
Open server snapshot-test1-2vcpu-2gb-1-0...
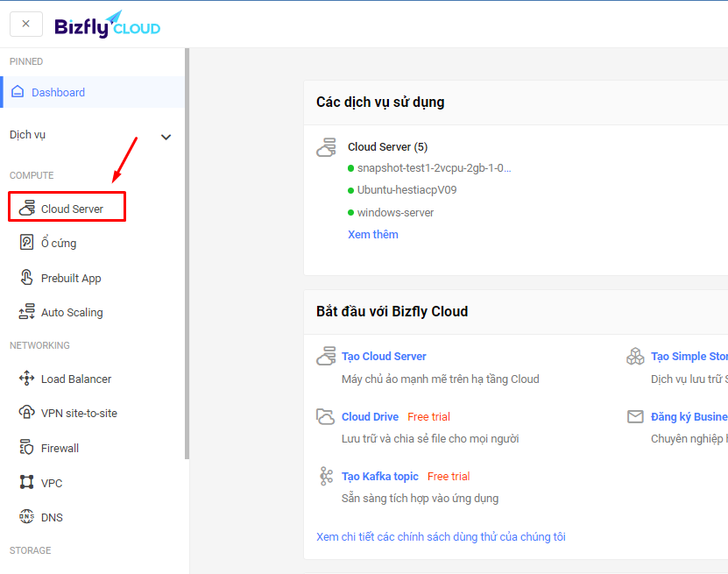coord(434,168)
